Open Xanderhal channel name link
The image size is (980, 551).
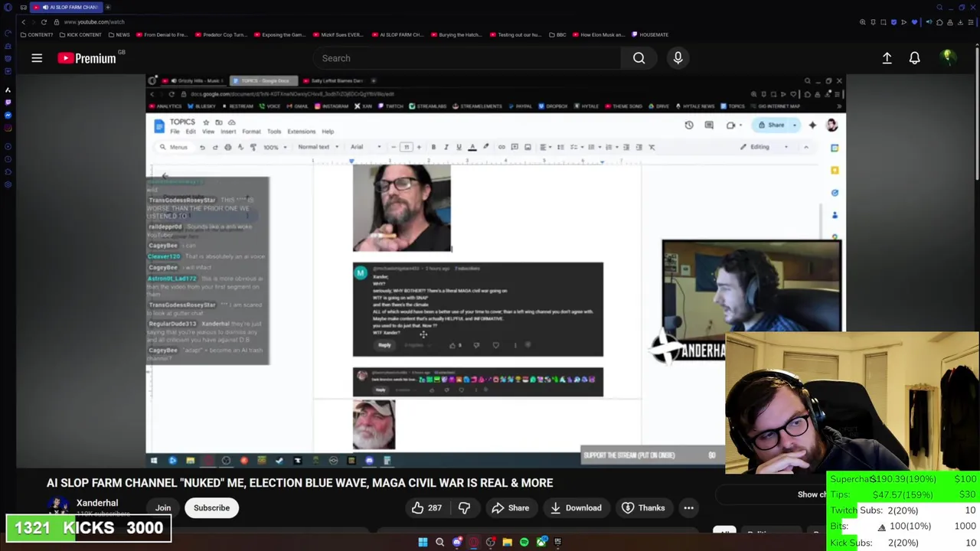[97, 504]
